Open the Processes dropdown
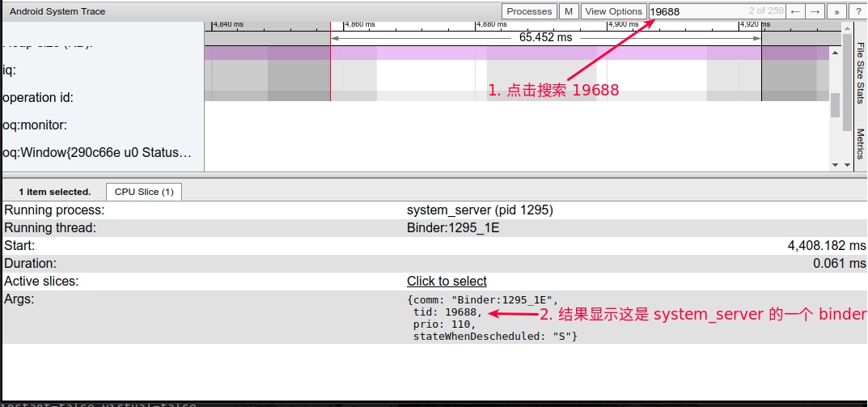Viewport: 868px width, 407px height. (529, 11)
